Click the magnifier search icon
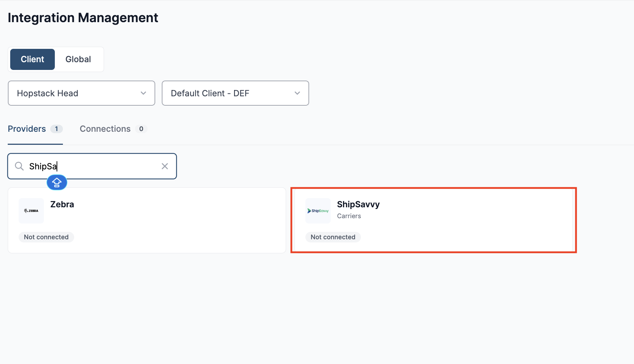The image size is (634, 364). [19, 166]
